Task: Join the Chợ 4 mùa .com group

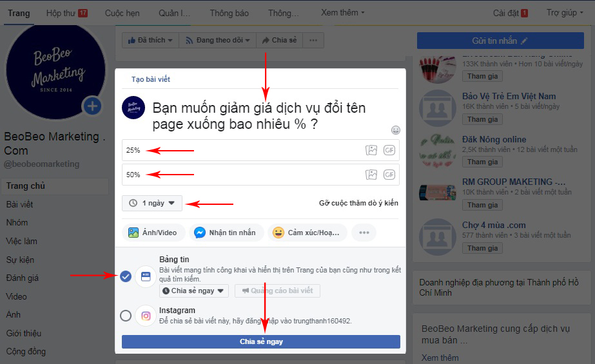Action: click(x=482, y=248)
